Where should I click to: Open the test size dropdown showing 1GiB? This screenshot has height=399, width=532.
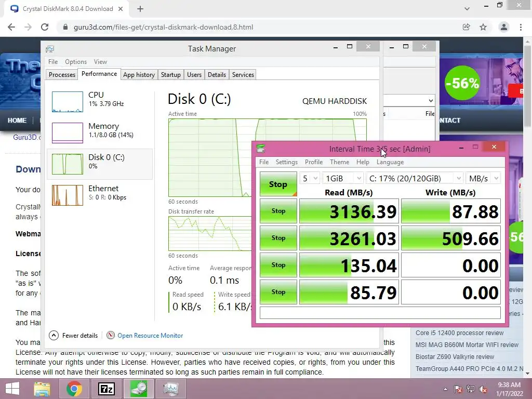pyautogui.click(x=343, y=178)
